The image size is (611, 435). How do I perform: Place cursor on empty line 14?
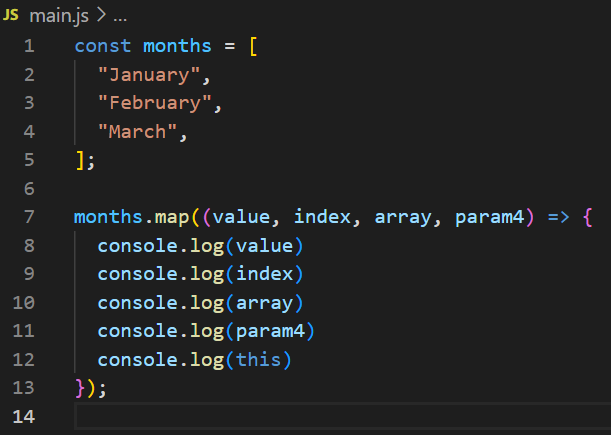click(x=343, y=417)
